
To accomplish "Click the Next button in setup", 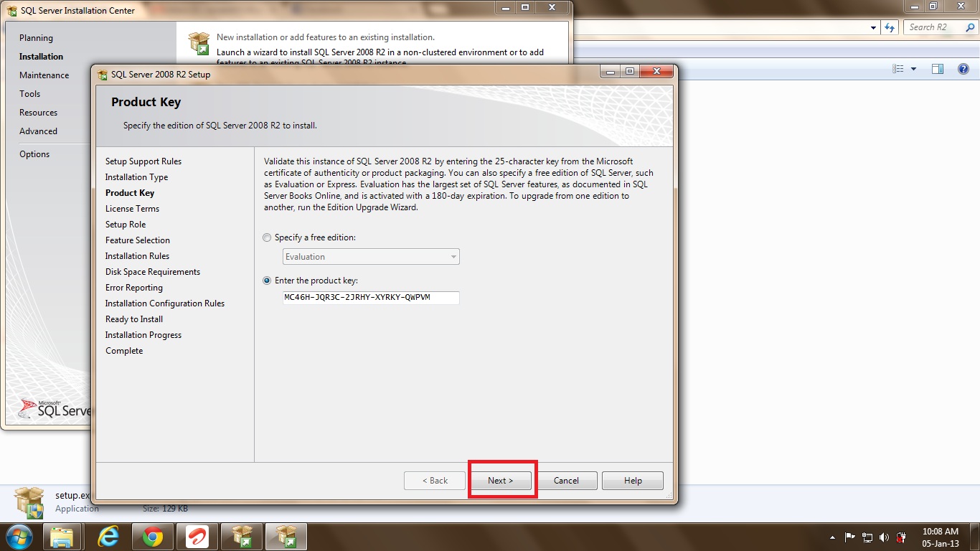I will coord(501,481).
